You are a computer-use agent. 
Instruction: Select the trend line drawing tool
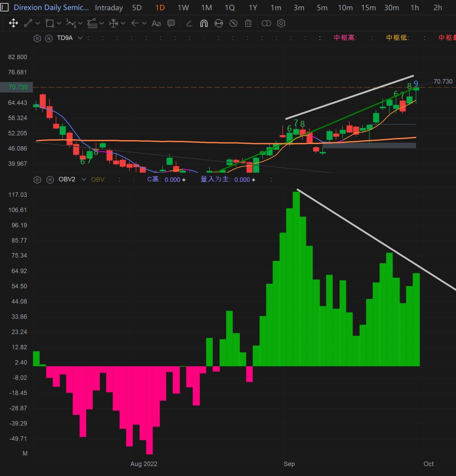pos(28,23)
